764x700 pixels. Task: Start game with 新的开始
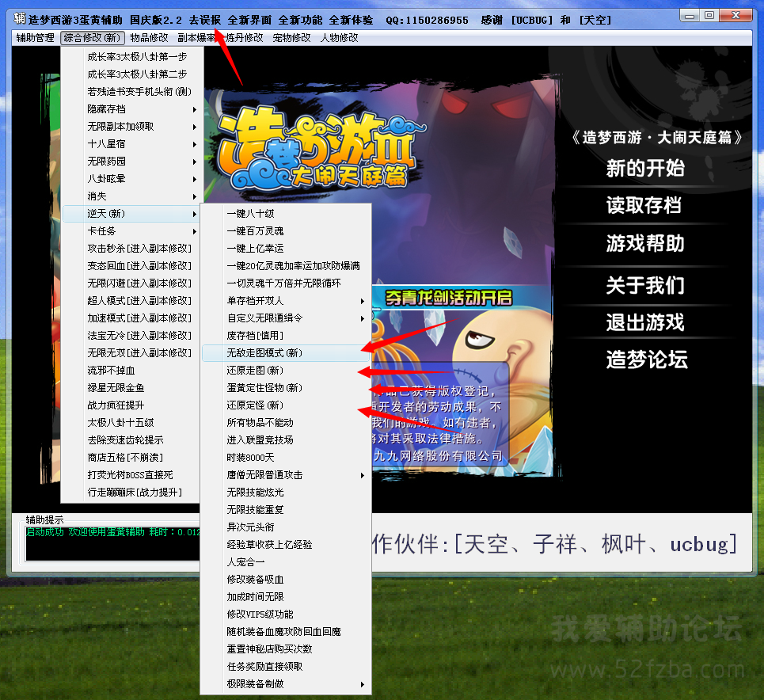(645, 169)
